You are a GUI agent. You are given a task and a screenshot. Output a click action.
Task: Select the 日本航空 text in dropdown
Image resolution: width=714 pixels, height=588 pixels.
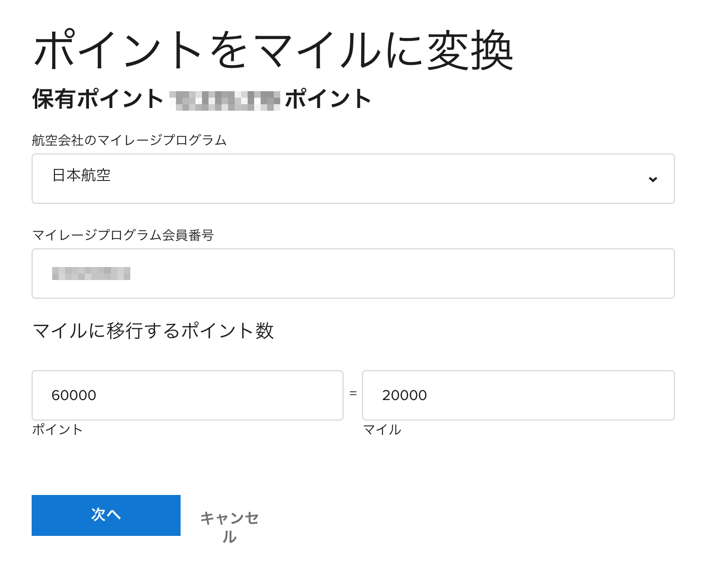click(81, 175)
